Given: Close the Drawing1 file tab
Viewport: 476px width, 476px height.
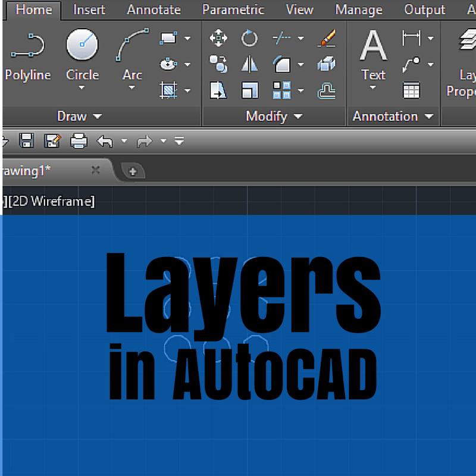Looking at the screenshot, I should [x=96, y=170].
